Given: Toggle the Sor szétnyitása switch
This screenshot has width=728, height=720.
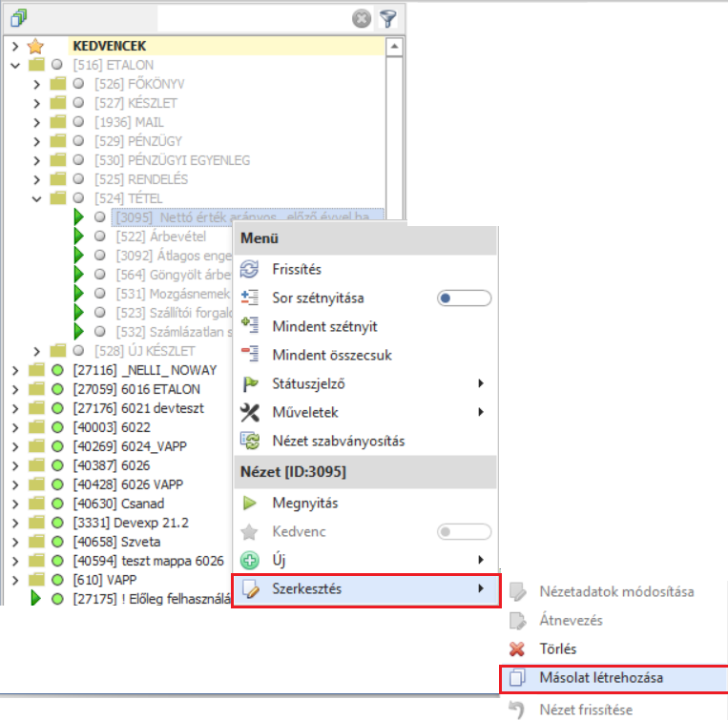Looking at the screenshot, I should (x=464, y=298).
